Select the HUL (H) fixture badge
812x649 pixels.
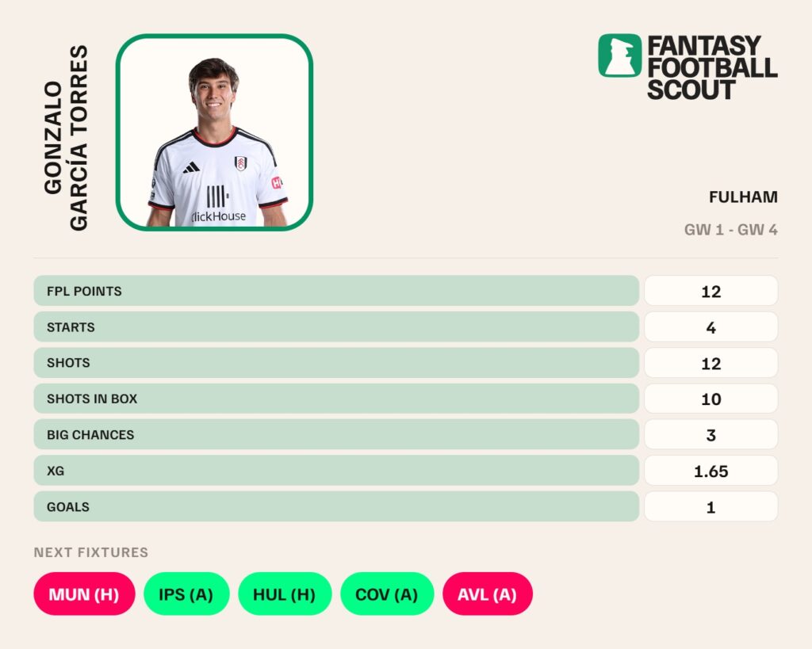click(x=285, y=594)
